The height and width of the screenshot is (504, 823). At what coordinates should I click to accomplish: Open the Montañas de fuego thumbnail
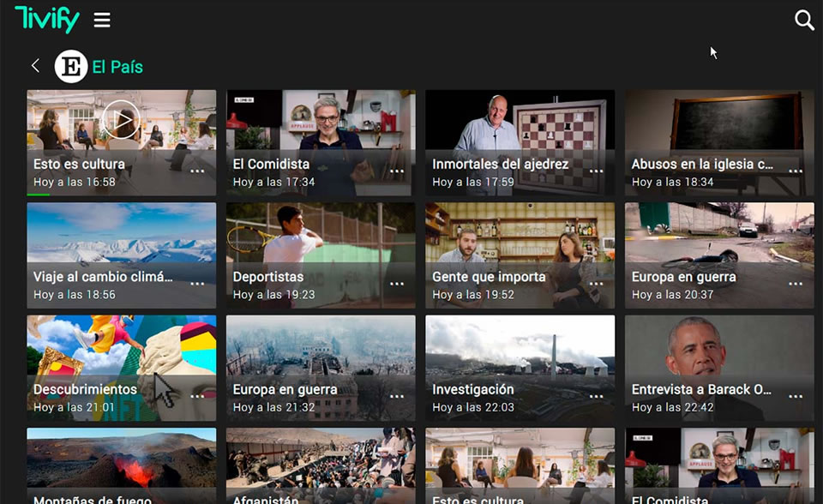tap(121, 463)
